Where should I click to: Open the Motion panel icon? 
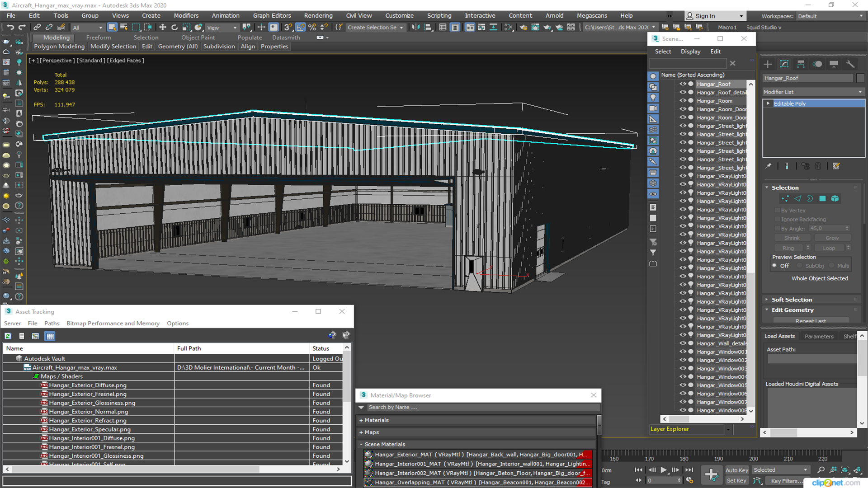click(817, 64)
